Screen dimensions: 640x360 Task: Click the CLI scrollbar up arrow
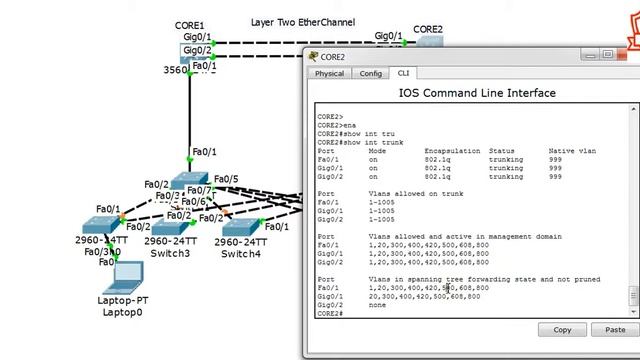[x=633, y=109]
